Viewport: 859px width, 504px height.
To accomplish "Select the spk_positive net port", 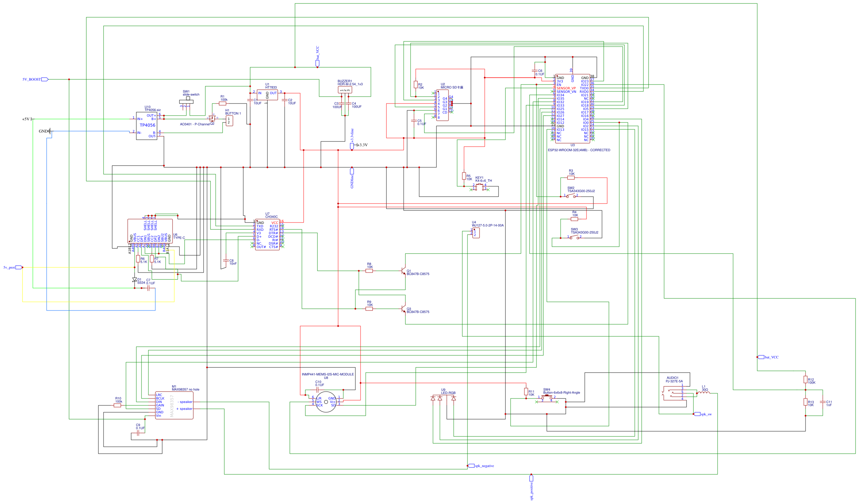I will click(x=531, y=487).
